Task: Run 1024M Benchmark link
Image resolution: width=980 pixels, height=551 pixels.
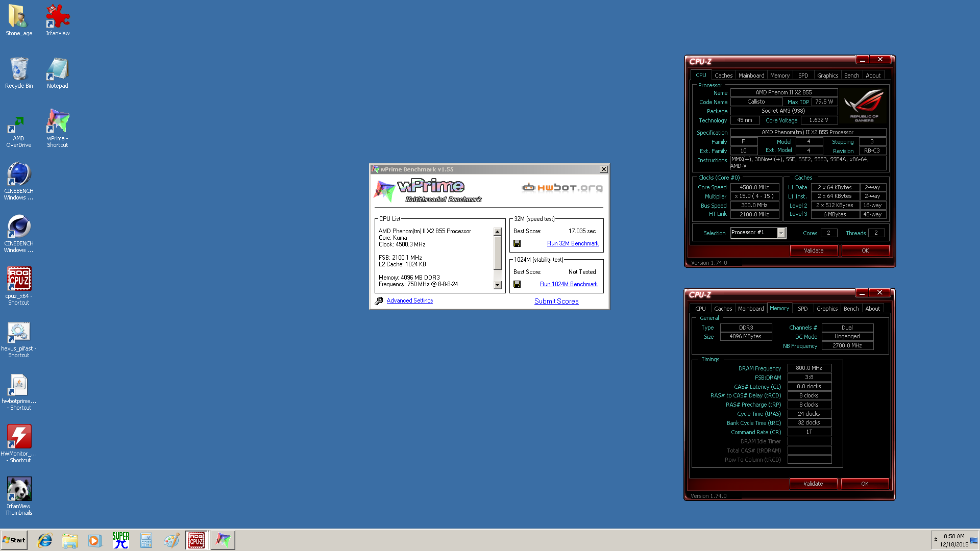Action: click(569, 284)
